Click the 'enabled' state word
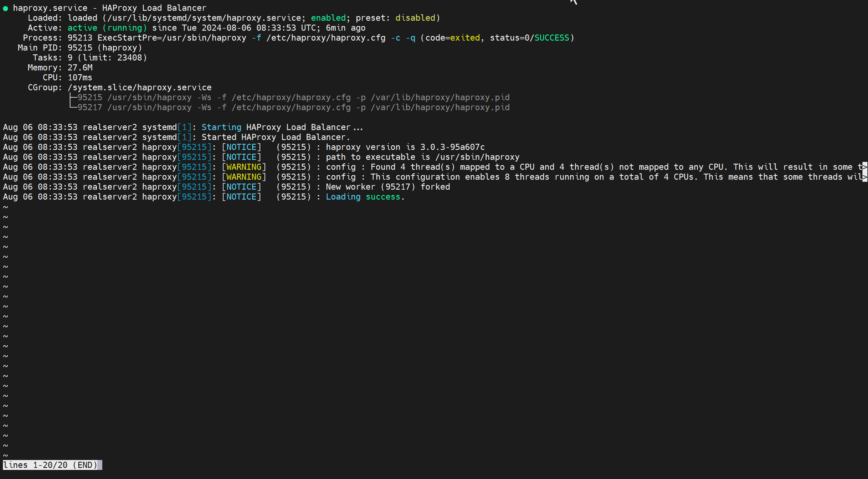 tap(328, 18)
